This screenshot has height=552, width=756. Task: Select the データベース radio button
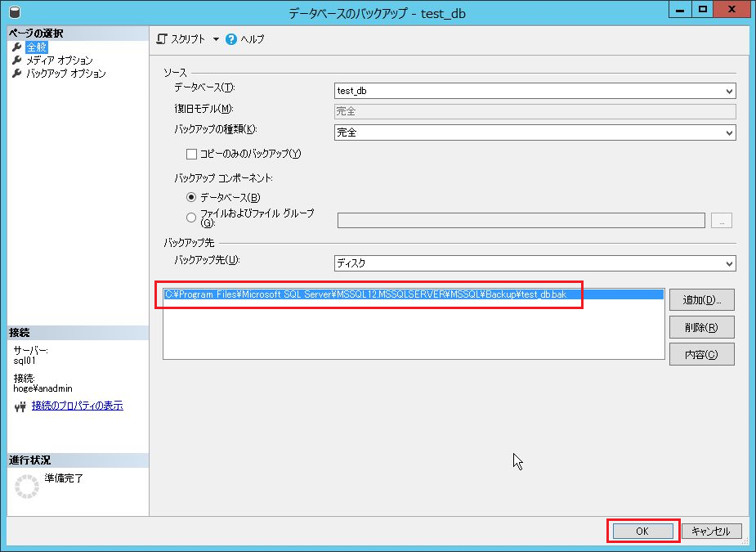click(x=191, y=197)
